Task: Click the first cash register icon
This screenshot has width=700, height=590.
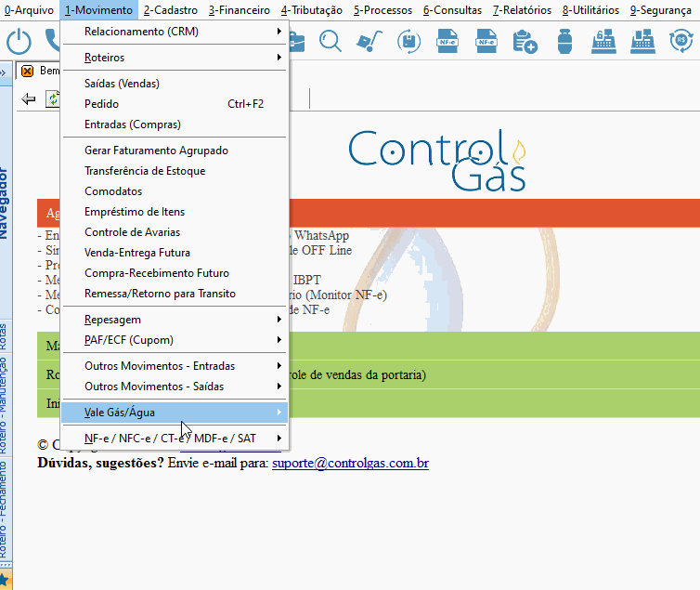Action: click(x=603, y=41)
